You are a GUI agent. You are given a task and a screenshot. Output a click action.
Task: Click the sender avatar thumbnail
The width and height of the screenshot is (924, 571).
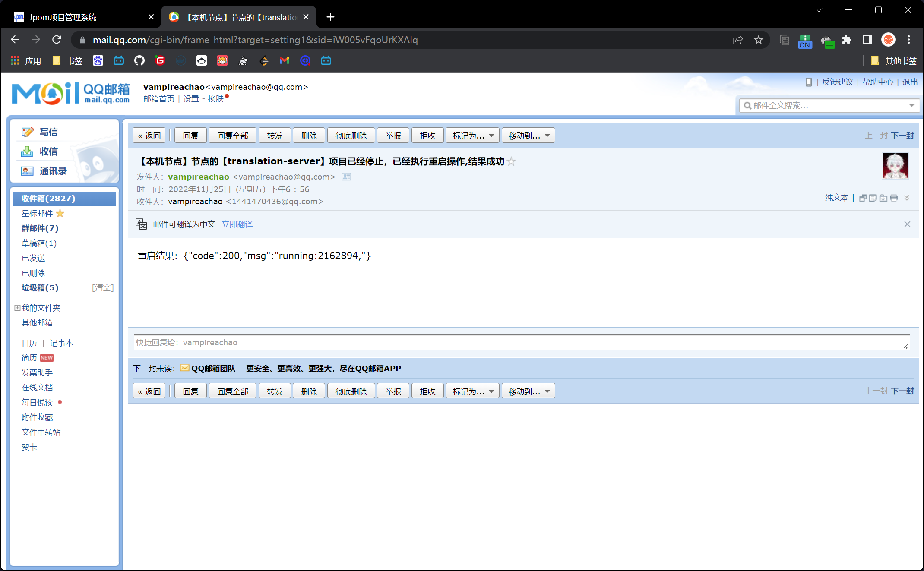click(x=895, y=166)
